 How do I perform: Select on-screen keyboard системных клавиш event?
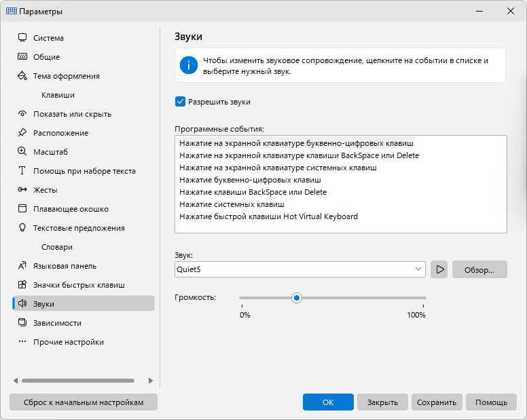pos(278,168)
